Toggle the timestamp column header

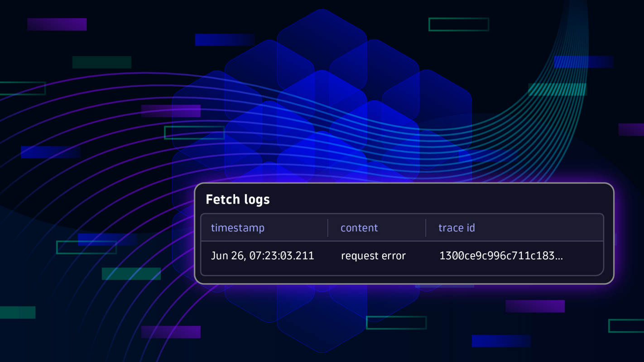(238, 228)
